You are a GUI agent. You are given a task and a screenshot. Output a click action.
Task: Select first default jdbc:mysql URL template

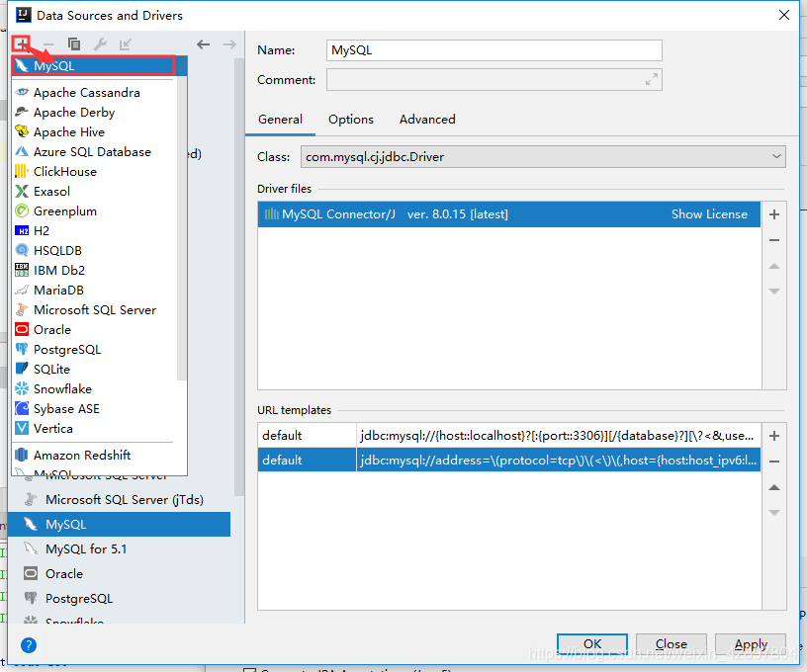[508, 436]
